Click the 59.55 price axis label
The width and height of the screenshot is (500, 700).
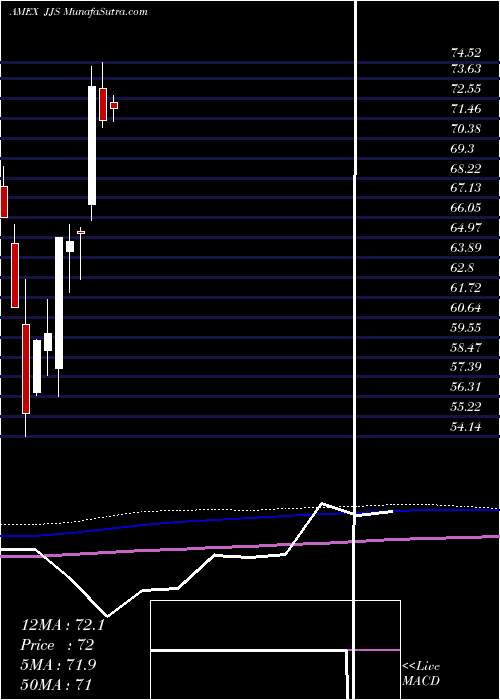click(x=466, y=328)
